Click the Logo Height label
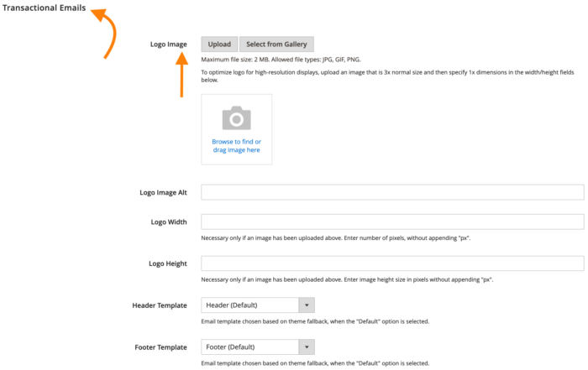Viewport: 588px width, 370px height. 168,263
